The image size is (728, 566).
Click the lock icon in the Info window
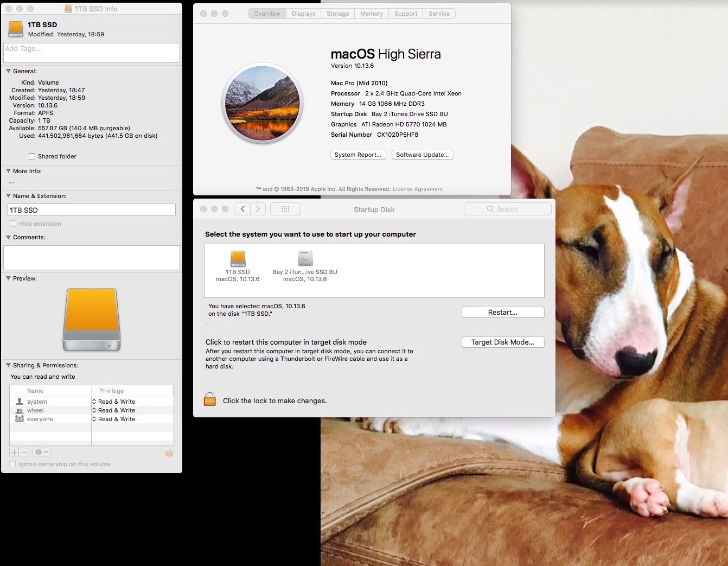coord(169,453)
